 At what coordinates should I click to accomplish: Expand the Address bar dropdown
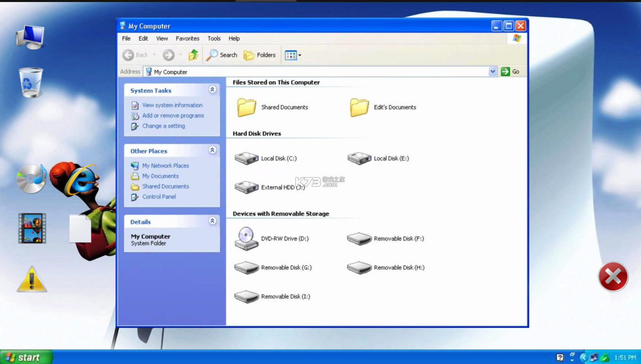(492, 72)
